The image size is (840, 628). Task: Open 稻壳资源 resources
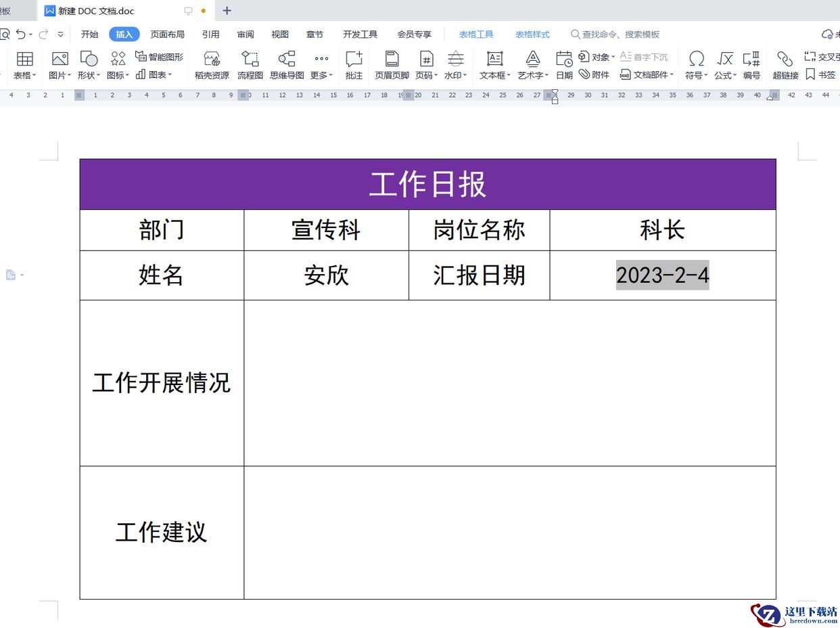point(212,65)
